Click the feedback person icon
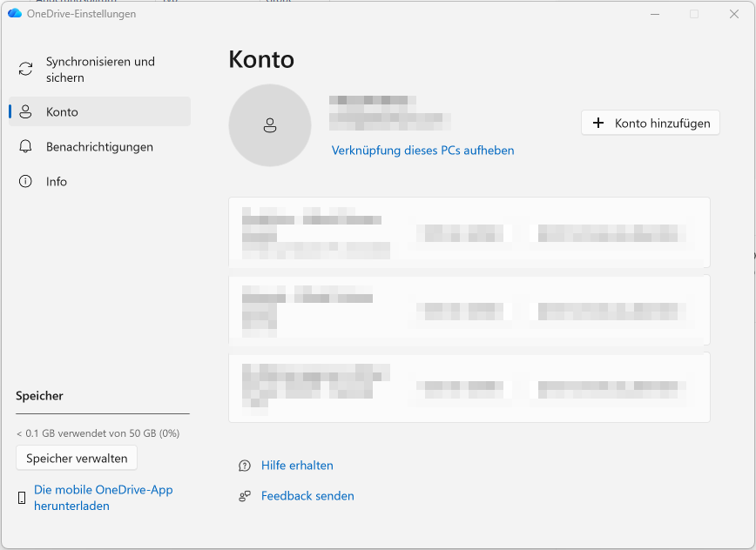The width and height of the screenshot is (756, 550). (x=245, y=496)
